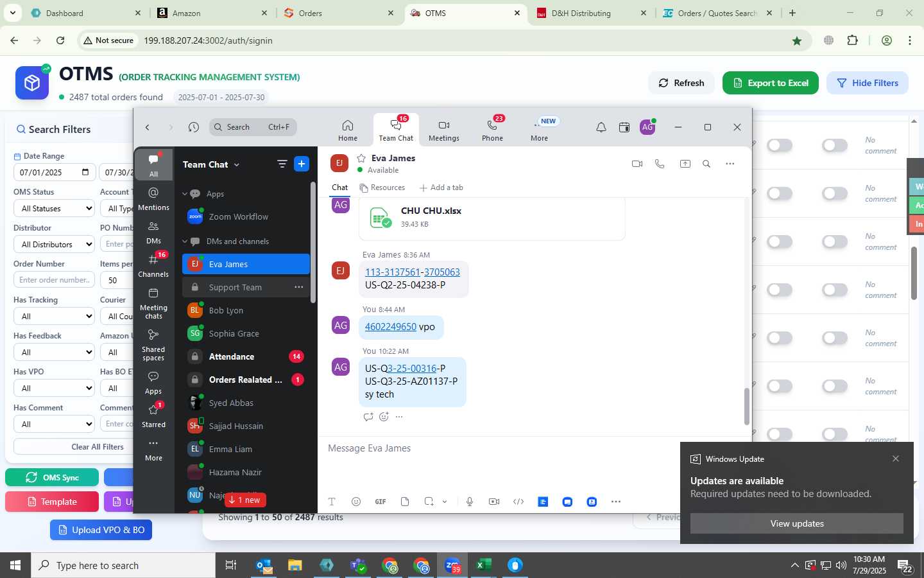The image size is (924, 578).
Task: Open Starred in Zoom sidebar
Action: (x=153, y=416)
